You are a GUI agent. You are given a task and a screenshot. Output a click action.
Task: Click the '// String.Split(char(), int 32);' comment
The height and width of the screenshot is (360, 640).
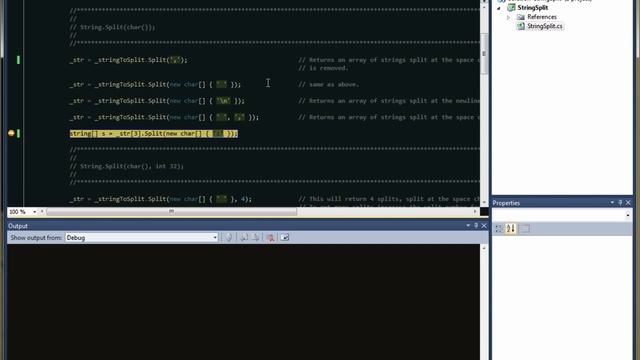(127, 166)
